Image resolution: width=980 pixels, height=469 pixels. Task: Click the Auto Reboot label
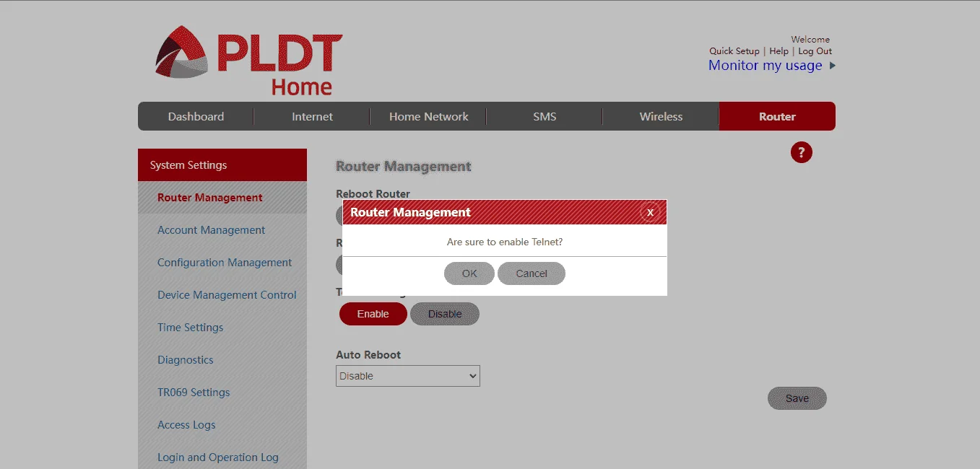tap(368, 355)
